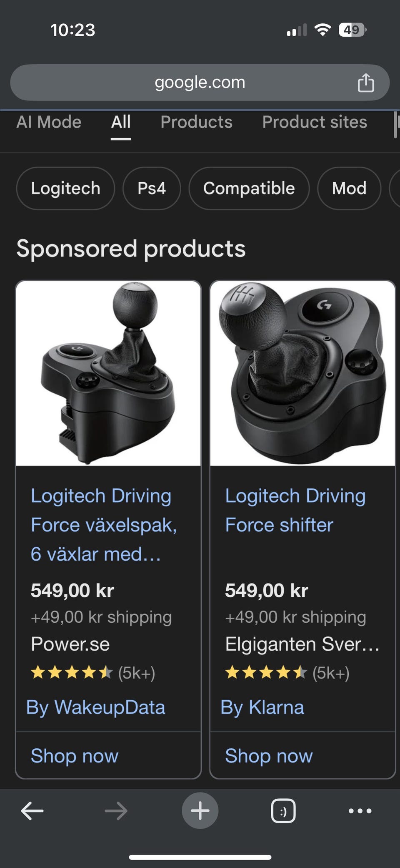The width and height of the screenshot is (400, 868).
Task: Tap the Power.se shifter product image
Action: click(x=108, y=373)
